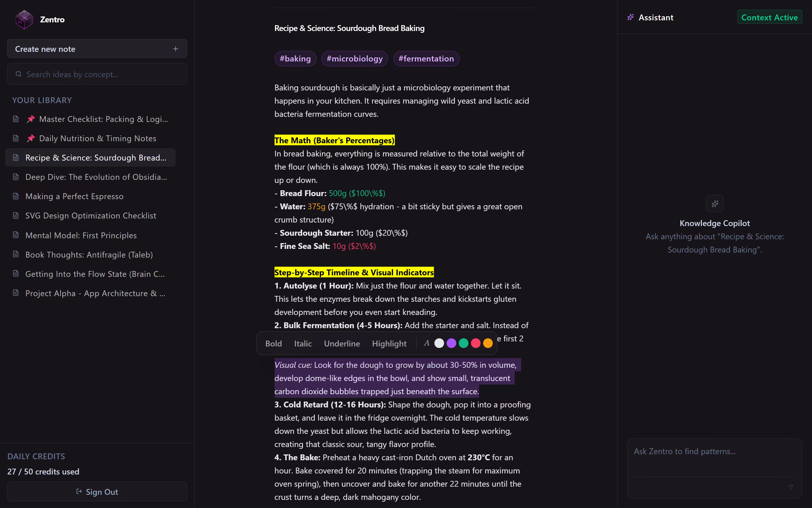Click document icon beside Making a Perfect Espresso
This screenshot has height=508, width=812.
[16, 196]
